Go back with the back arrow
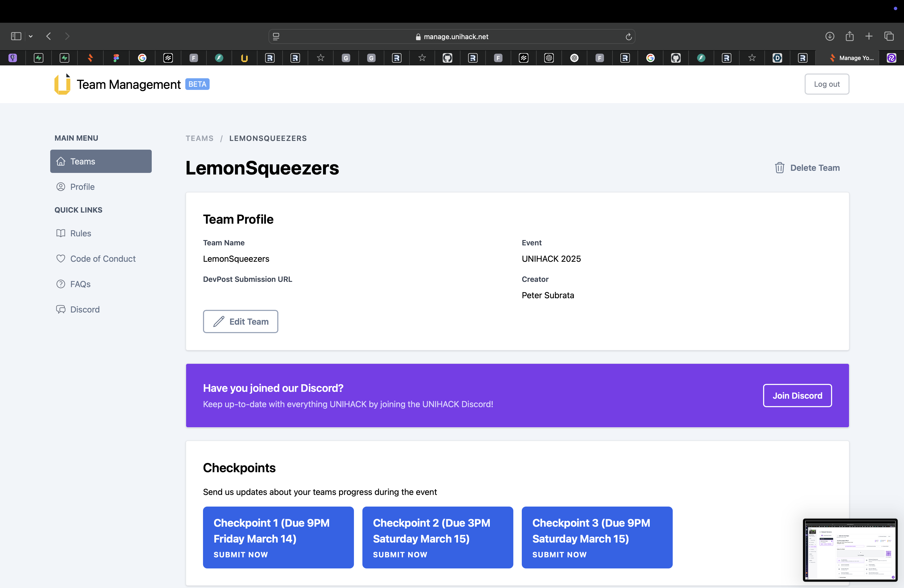This screenshot has width=904, height=588. [49, 36]
